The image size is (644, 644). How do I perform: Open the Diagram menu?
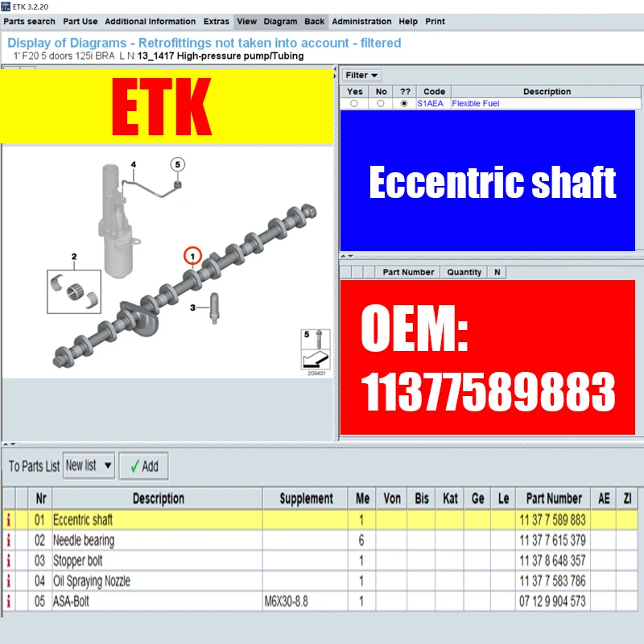[280, 22]
